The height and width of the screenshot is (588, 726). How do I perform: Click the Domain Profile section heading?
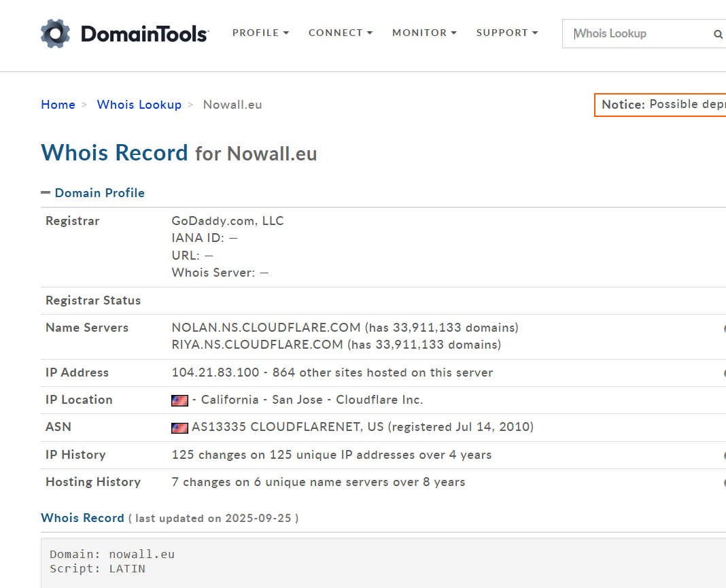(x=99, y=193)
